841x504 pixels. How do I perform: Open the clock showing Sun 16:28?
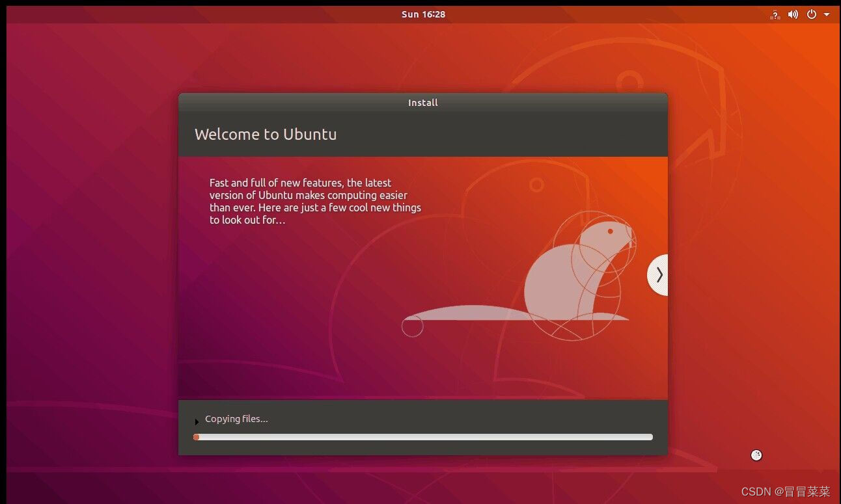coord(423,14)
